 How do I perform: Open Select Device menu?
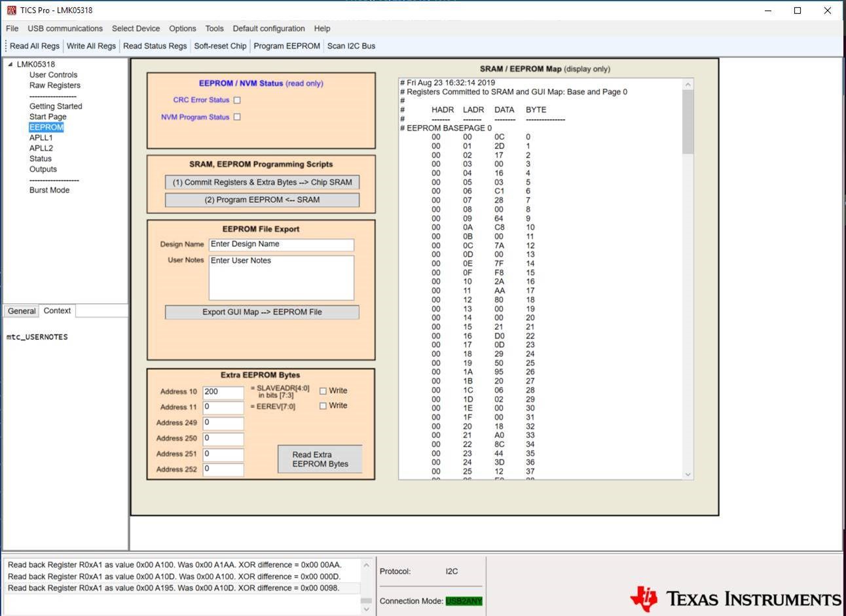[x=136, y=29]
